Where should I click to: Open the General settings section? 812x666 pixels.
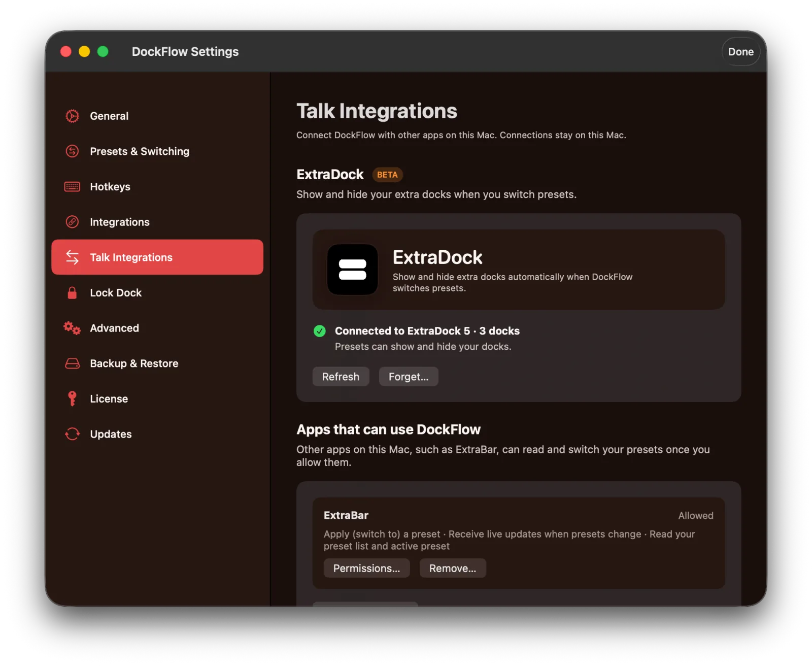point(157,116)
